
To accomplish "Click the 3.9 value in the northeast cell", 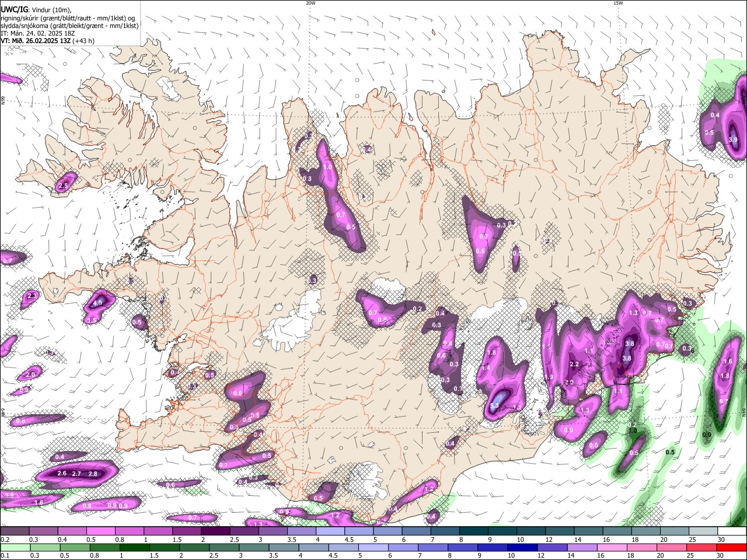I will (734, 139).
